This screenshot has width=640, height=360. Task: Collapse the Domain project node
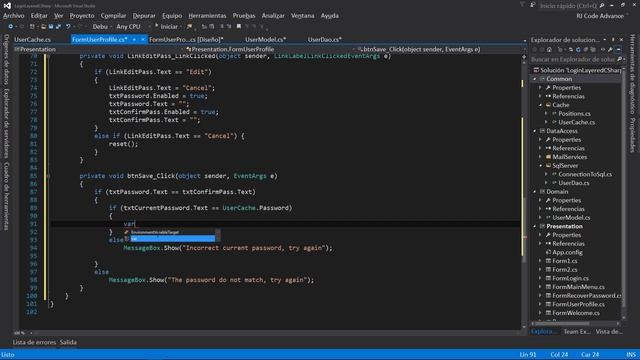click(x=535, y=192)
